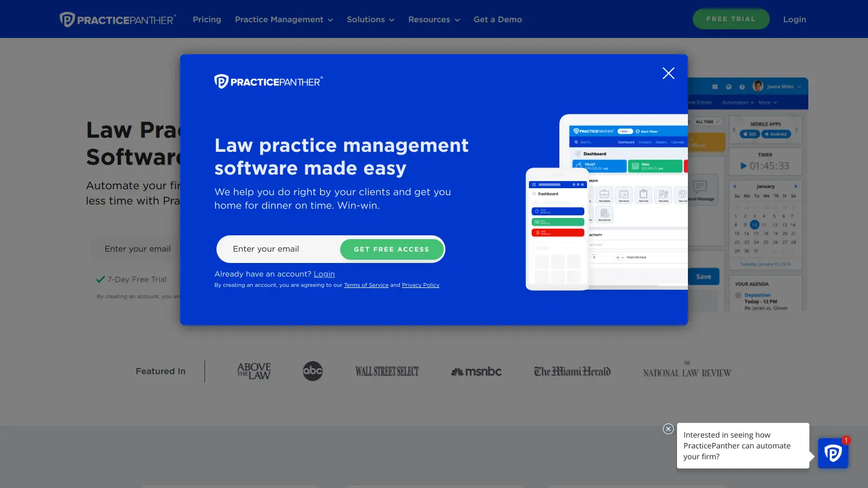868x488 pixels.
Task: Click the New Matter icon in the dashboard mockup
Action: (x=604, y=195)
